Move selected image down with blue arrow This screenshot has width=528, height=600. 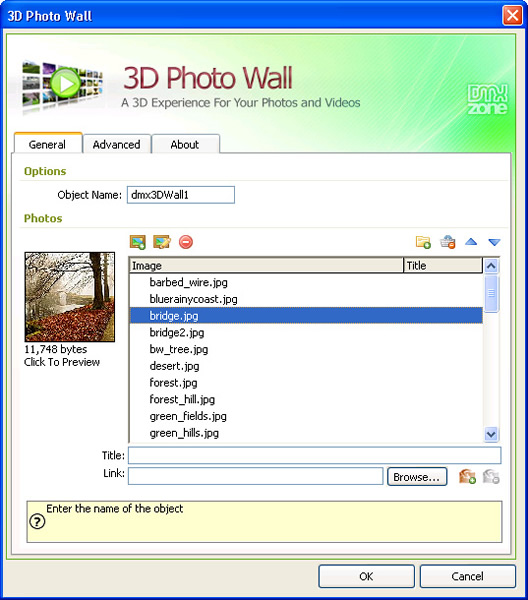(494, 242)
